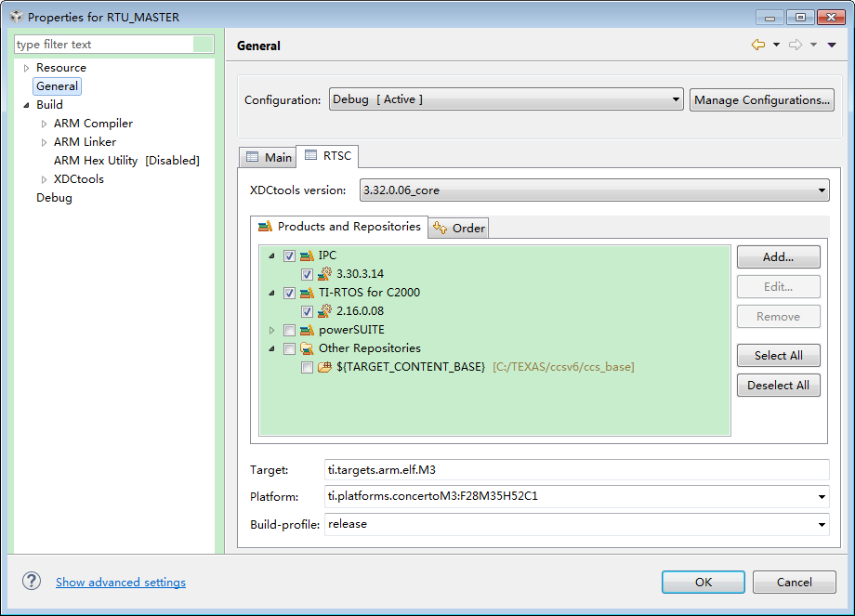Viewport: 855px width, 616px height.
Task: Collapse the Build tree item
Action: (26, 105)
